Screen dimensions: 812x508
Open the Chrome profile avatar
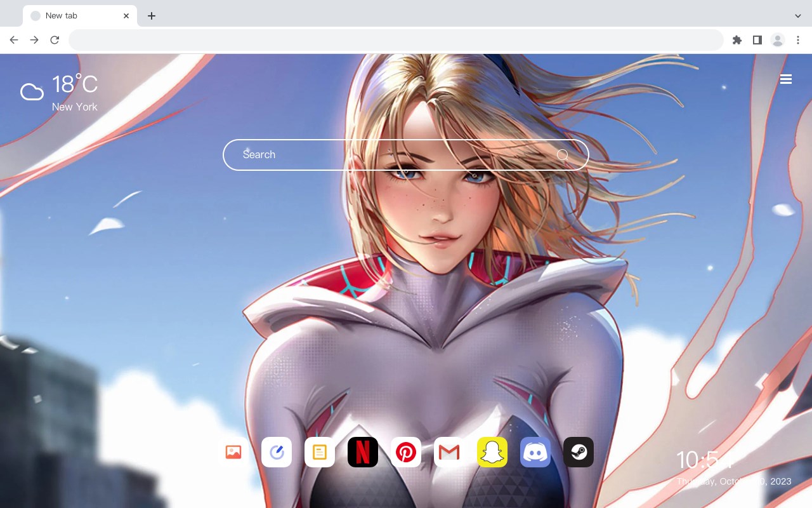pos(778,40)
